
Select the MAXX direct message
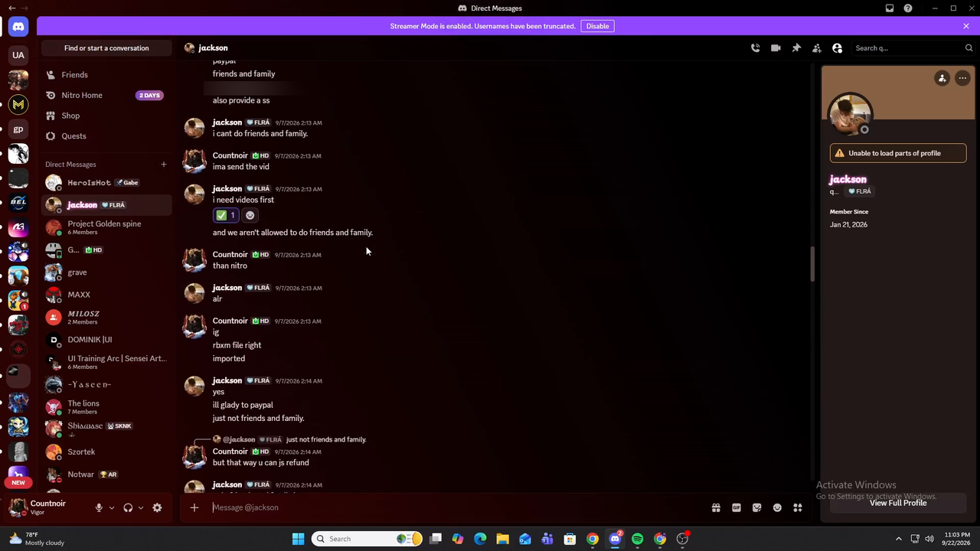[106, 295]
